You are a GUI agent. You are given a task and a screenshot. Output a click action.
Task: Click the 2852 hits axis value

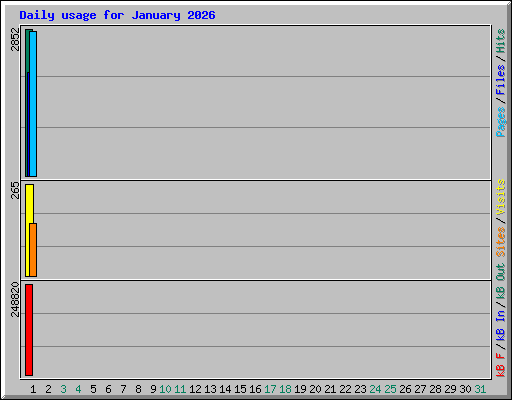click(x=15, y=39)
